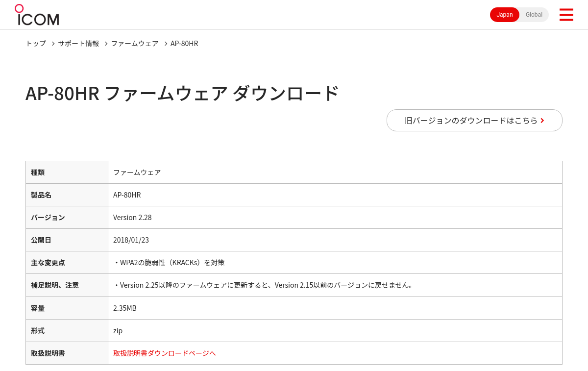Select the 2.35MB size value

click(125, 308)
